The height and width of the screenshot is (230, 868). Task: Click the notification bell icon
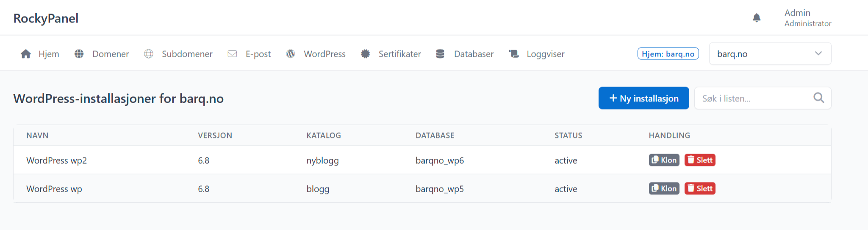tap(757, 18)
